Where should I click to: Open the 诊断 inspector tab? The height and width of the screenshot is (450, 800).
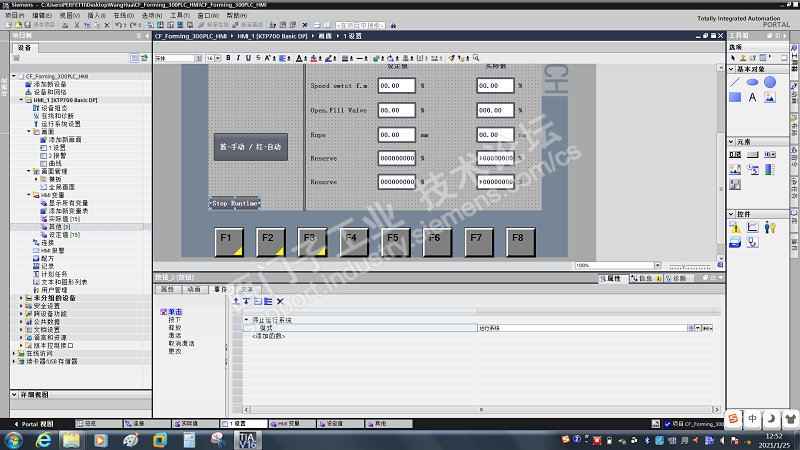point(679,279)
